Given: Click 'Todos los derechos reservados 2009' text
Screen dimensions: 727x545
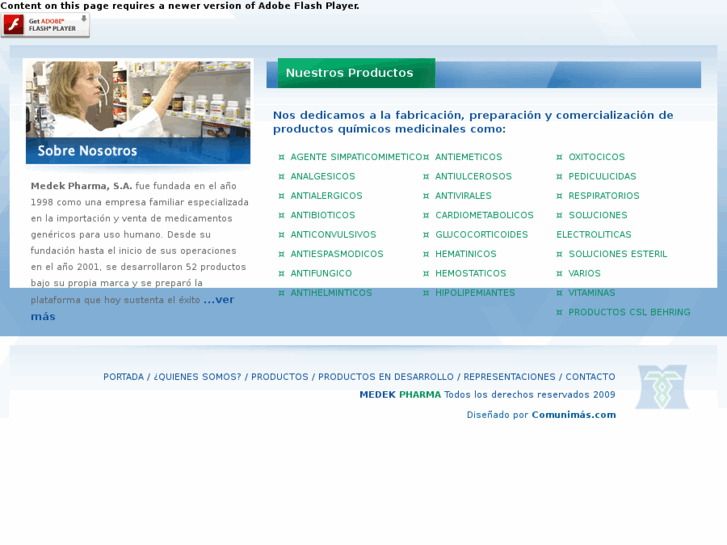Looking at the screenshot, I should tap(529, 395).
